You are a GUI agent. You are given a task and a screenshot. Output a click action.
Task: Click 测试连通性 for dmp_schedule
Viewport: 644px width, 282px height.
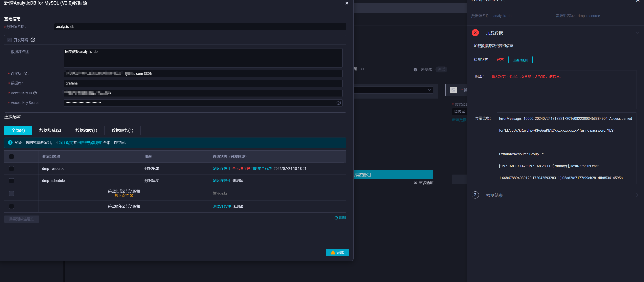pyautogui.click(x=222, y=181)
